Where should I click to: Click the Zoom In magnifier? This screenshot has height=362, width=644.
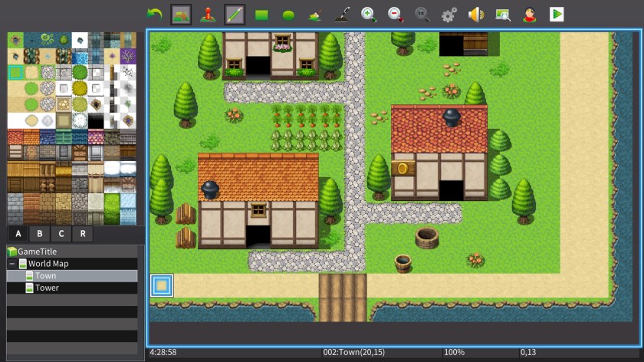(x=369, y=14)
